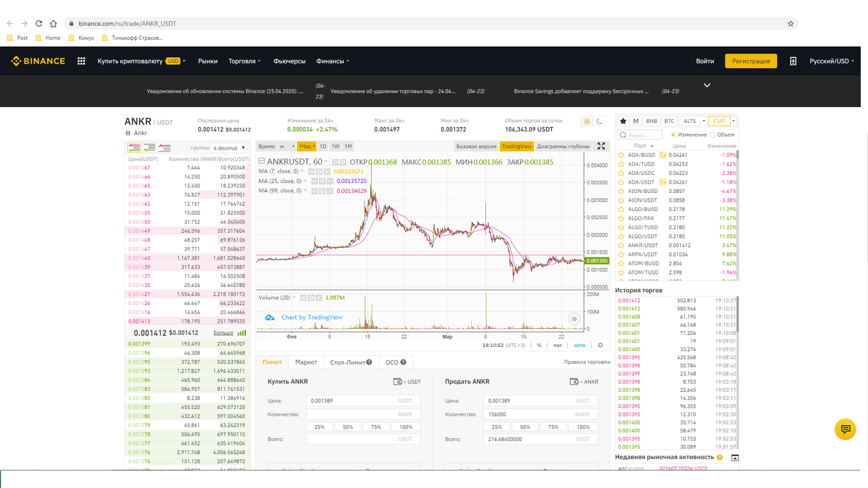Open the app download icon in header

pos(793,61)
